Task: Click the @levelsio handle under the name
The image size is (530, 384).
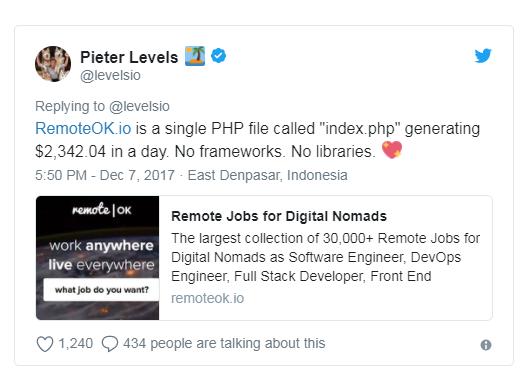Action: (110, 75)
